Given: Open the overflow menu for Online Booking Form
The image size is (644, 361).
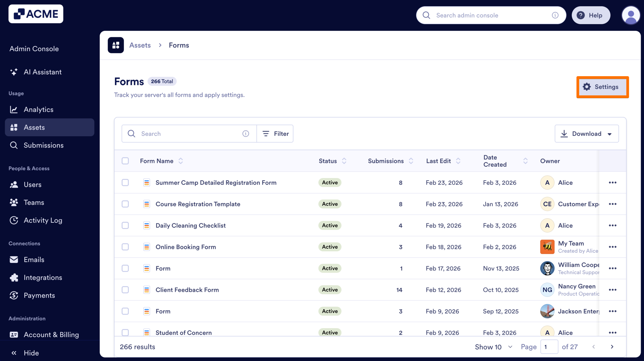Looking at the screenshot, I should click(x=613, y=247).
